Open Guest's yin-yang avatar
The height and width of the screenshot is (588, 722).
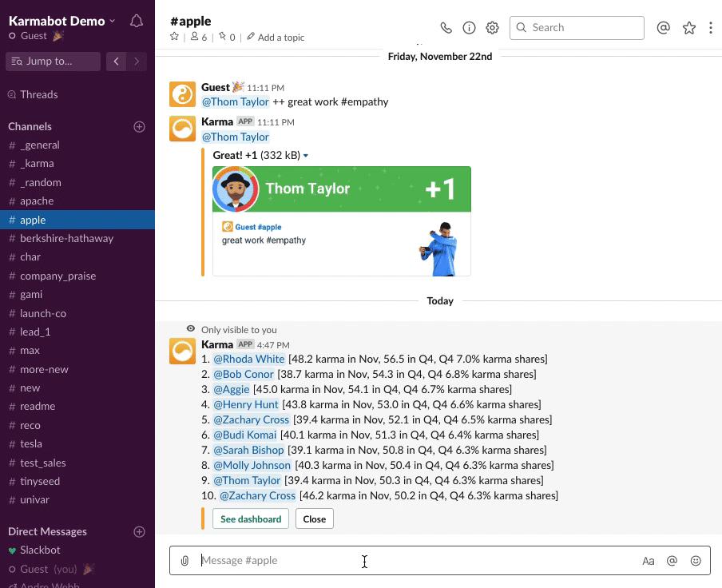182,94
